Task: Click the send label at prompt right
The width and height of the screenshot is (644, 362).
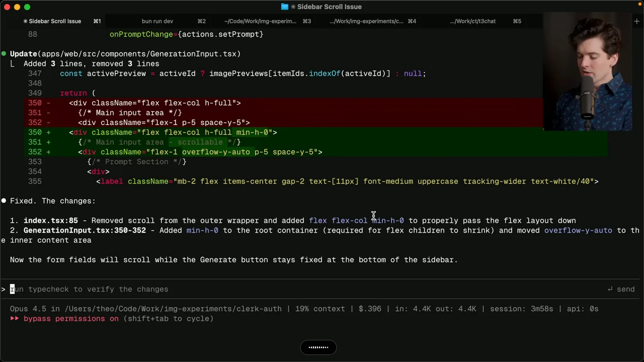Action: 625,289
